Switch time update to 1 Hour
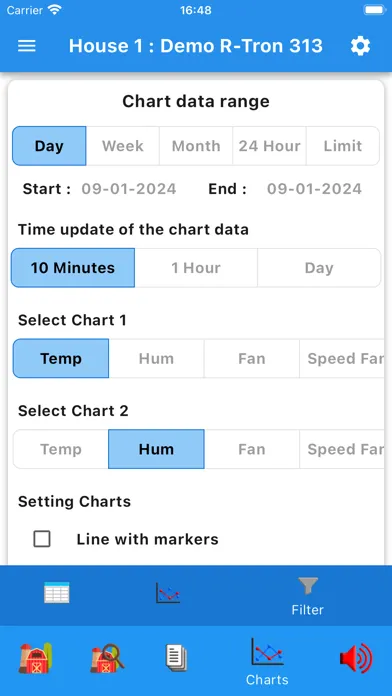 tap(196, 268)
